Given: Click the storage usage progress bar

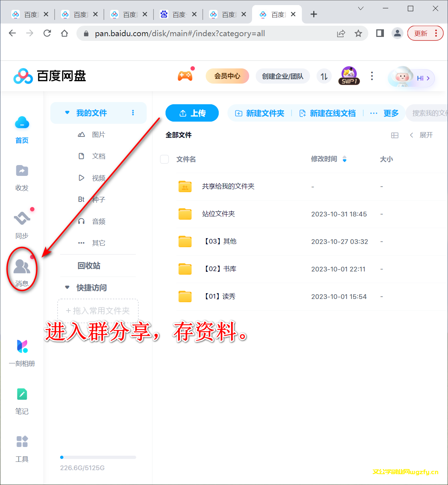Looking at the screenshot, I should pos(98,457).
